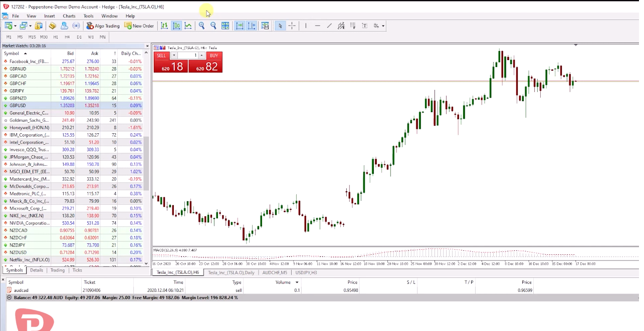Viewport: 644px width, 331px height.
Task: Set timeframe to D1
Action: coord(79,37)
